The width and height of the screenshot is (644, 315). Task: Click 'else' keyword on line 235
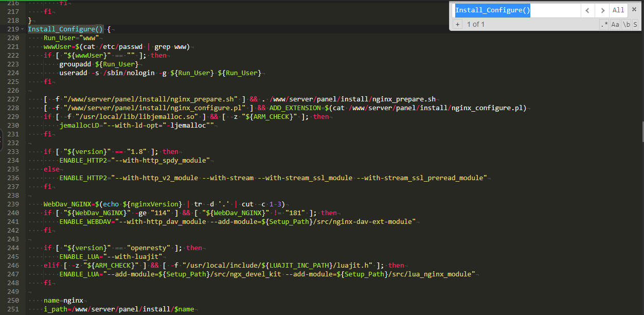point(51,169)
